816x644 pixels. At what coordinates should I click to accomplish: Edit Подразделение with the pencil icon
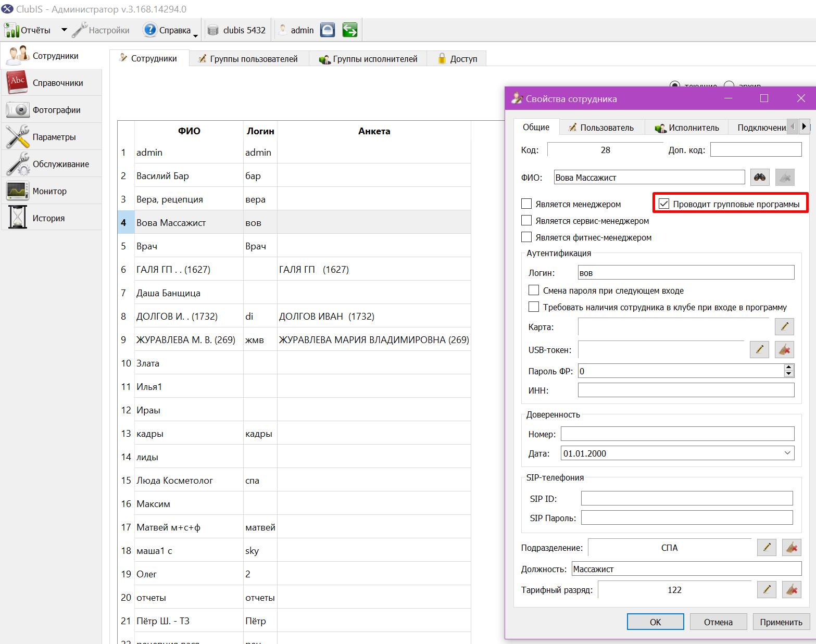tap(767, 547)
